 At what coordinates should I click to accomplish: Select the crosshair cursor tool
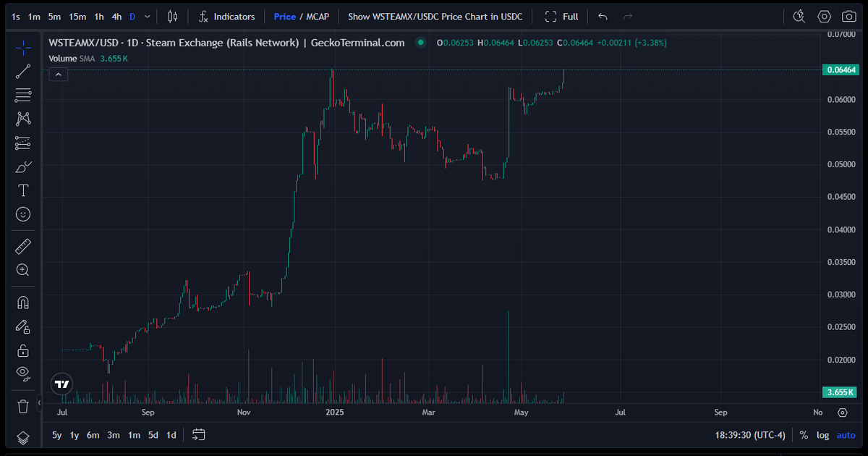(23, 47)
